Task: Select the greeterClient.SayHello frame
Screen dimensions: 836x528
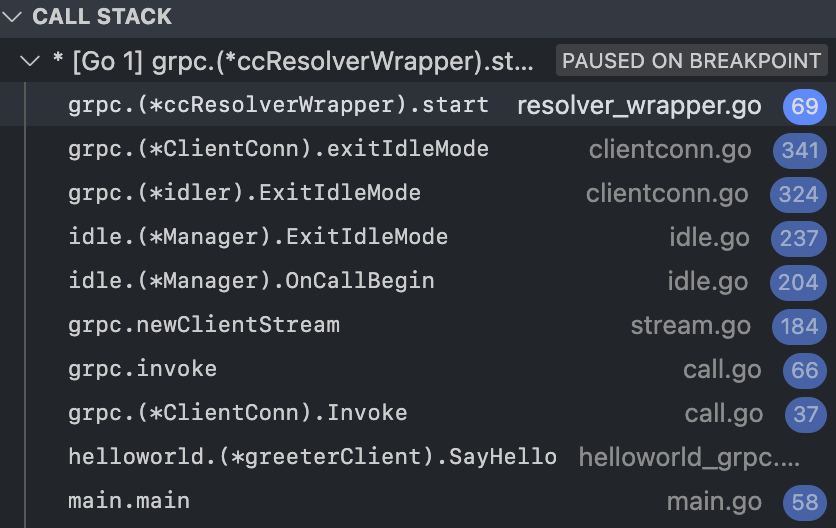Action: (x=418, y=457)
